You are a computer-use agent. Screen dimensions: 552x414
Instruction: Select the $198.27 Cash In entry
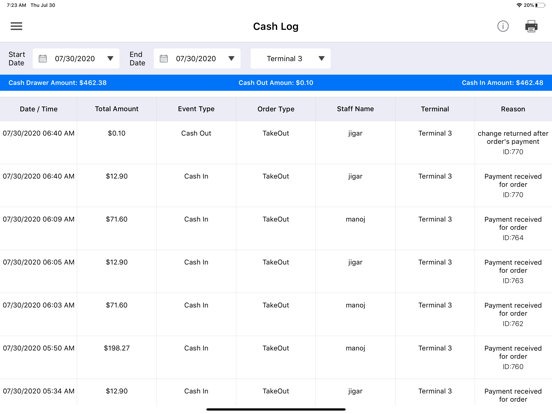click(x=276, y=357)
